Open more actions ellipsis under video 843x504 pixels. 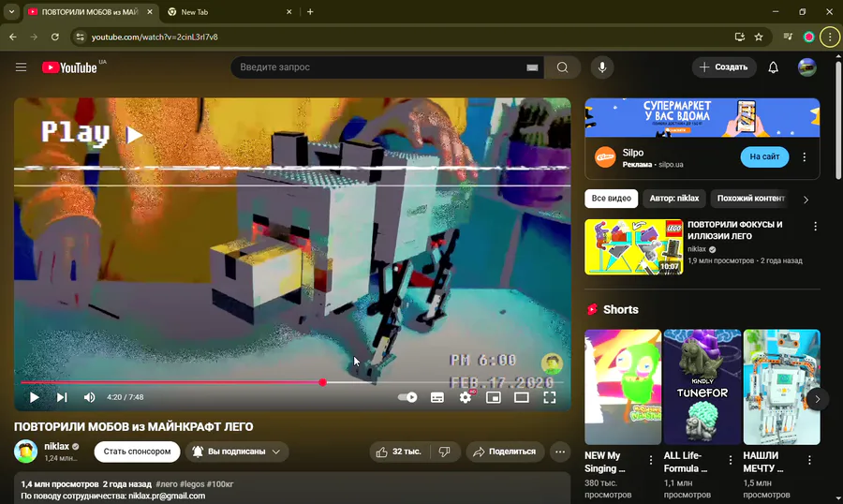click(x=560, y=452)
